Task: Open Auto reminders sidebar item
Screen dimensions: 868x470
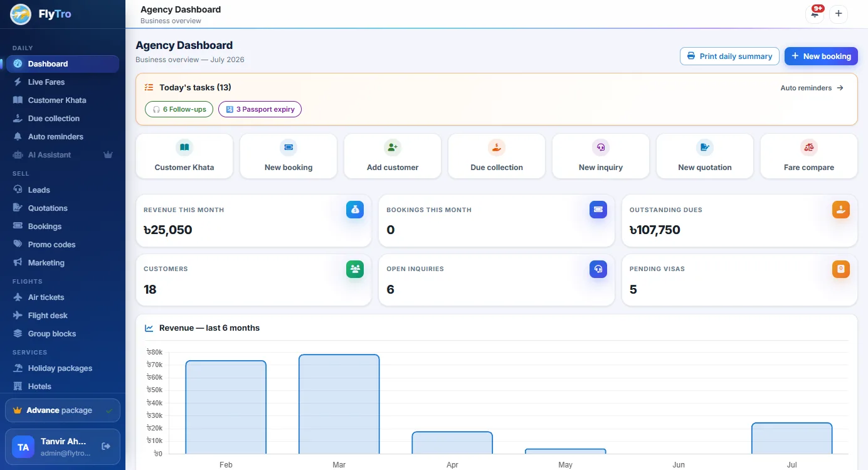Action: [x=63, y=137]
